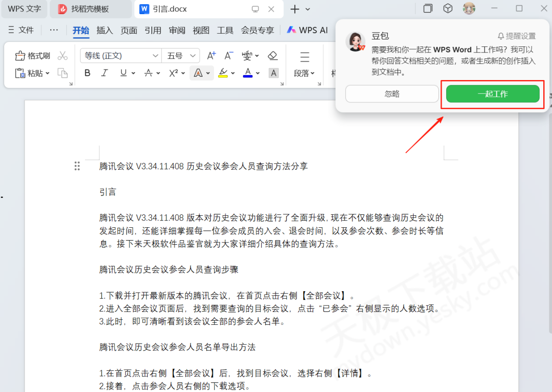Expand strikethrough options dropdown arrow
The height and width of the screenshot is (392, 552).
click(158, 73)
